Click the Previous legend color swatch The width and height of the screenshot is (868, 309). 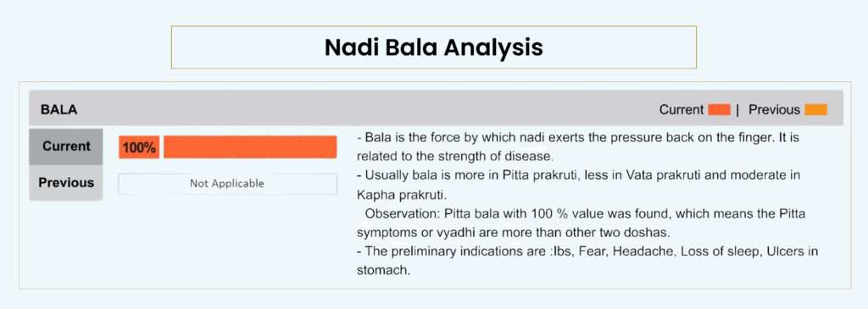click(x=816, y=109)
